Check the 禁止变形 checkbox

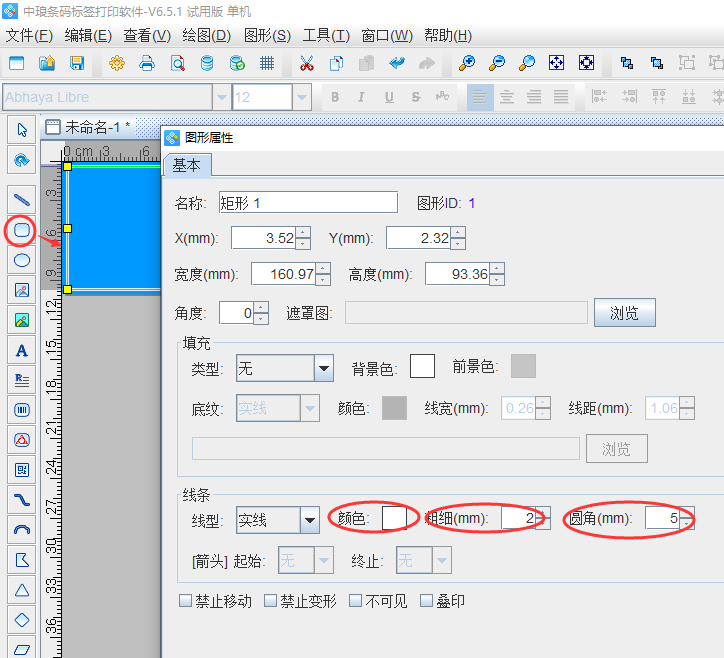[271, 601]
